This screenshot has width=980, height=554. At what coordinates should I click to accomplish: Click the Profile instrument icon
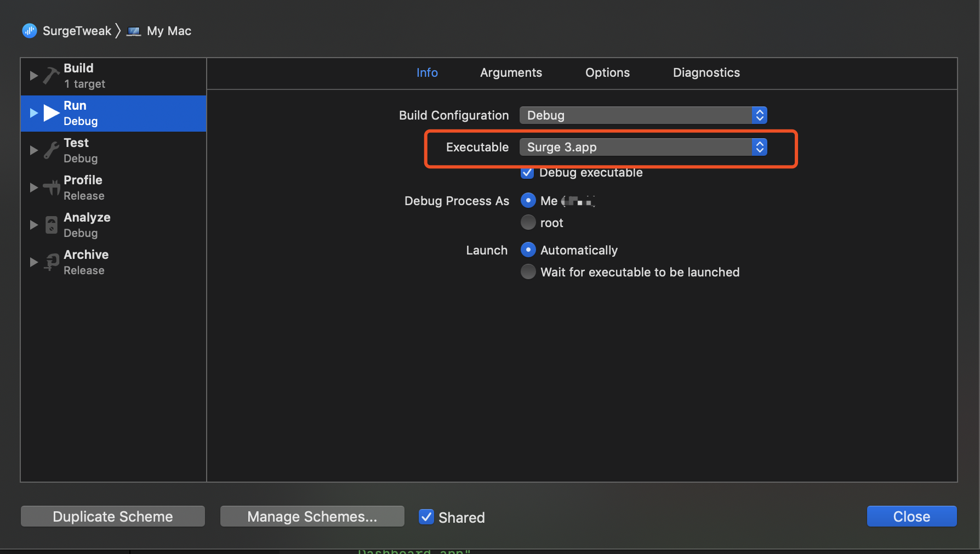tap(52, 188)
